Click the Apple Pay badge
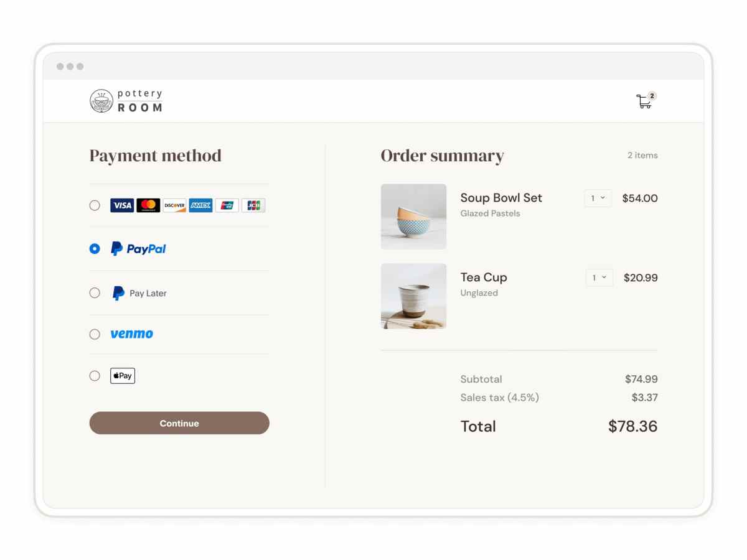Image resolution: width=747 pixels, height=560 pixels. [x=122, y=375]
